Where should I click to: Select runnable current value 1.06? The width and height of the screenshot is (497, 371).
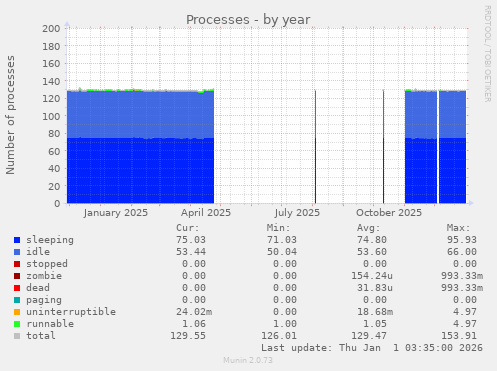[x=194, y=324]
